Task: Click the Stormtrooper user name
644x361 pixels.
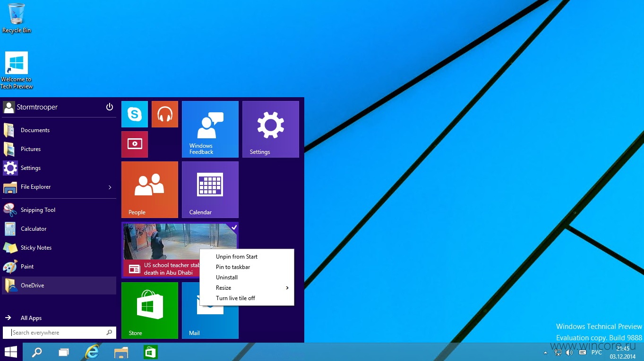Action: coord(37,107)
